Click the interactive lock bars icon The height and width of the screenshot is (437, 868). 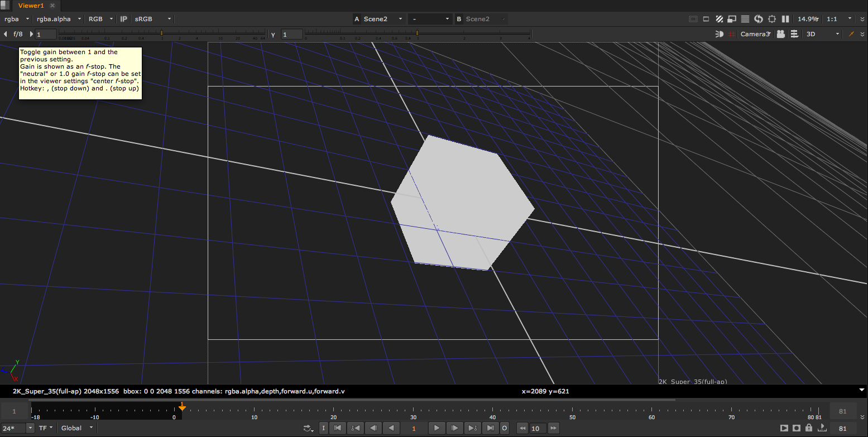pos(794,34)
